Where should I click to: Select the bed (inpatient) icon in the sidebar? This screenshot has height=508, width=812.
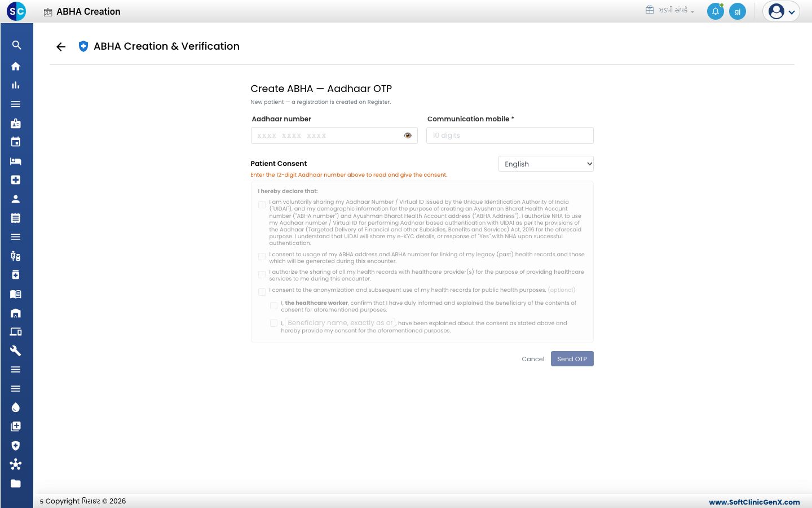16,161
